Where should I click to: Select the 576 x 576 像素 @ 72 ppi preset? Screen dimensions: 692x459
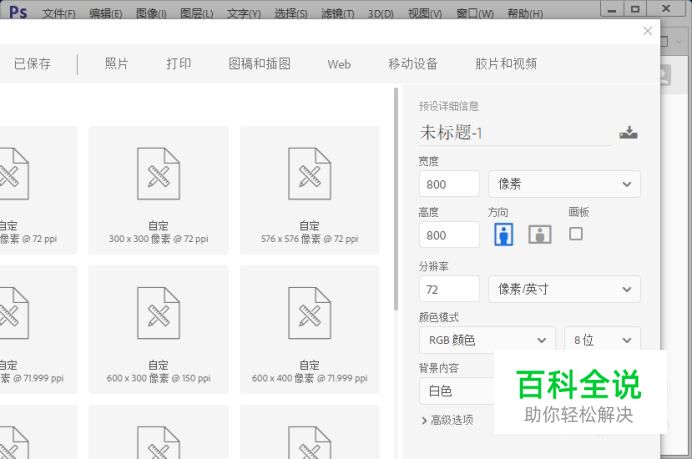(309, 190)
